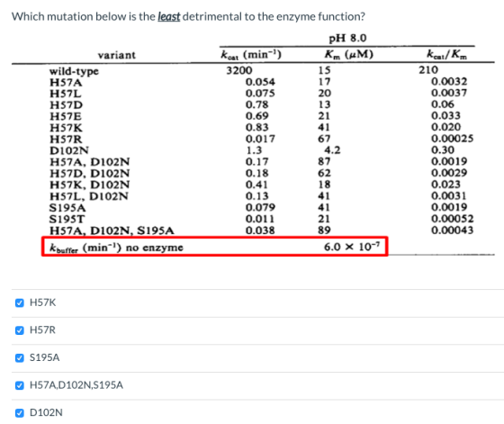The width and height of the screenshot is (504, 424).
Task: Click H57R kcat value 0.017
Action: pyautogui.click(x=260, y=139)
